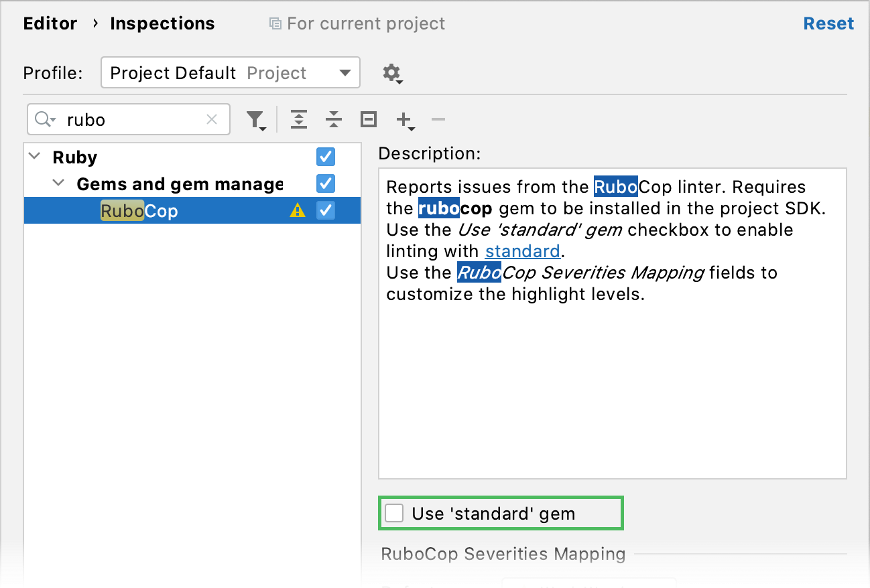Click the reset-to-empty square icon

coord(368,120)
